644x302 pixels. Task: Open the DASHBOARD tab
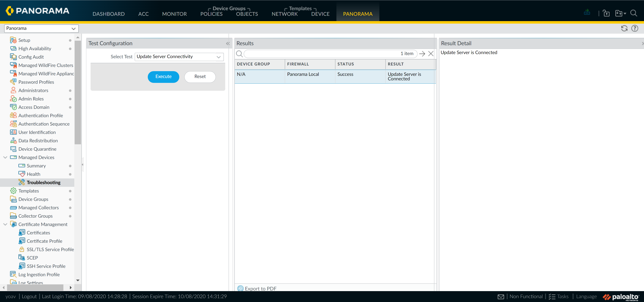pyautogui.click(x=109, y=14)
